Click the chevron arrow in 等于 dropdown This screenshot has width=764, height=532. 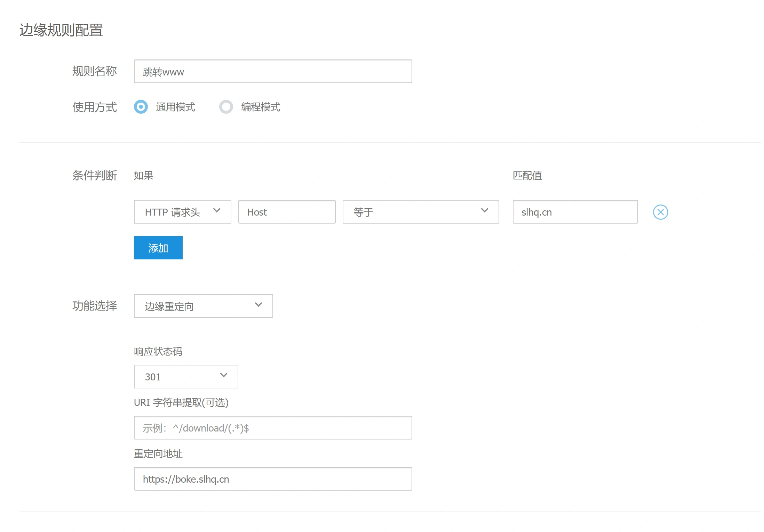pyautogui.click(x=484, y=210)
